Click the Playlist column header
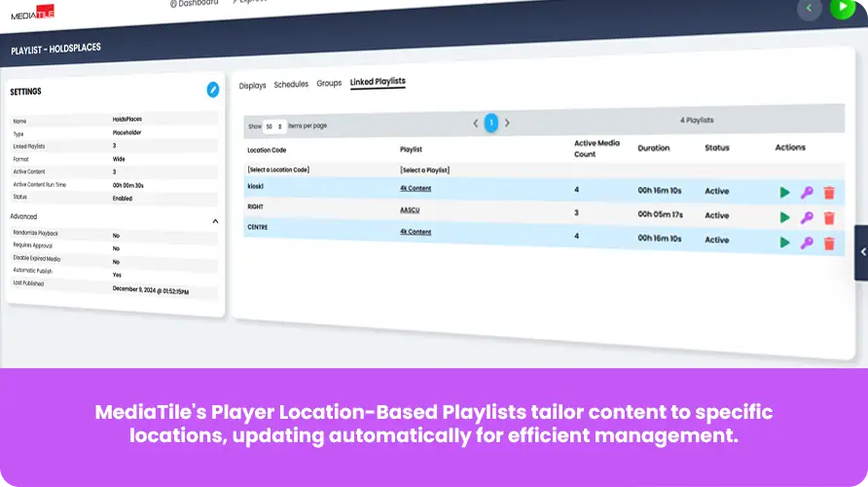868x487 pixels. click(411, 150)
